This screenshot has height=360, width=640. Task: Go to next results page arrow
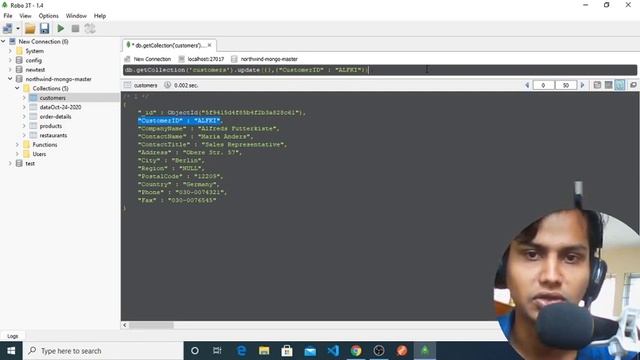[582, 85]
